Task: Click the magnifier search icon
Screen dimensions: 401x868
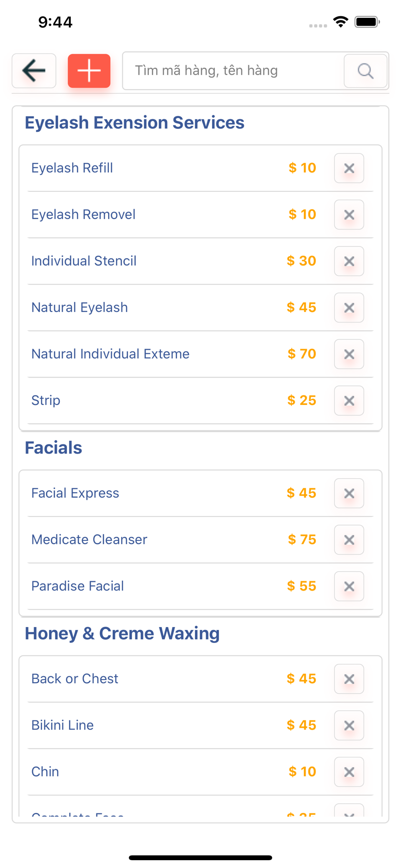Action: [x=365, y=71]
